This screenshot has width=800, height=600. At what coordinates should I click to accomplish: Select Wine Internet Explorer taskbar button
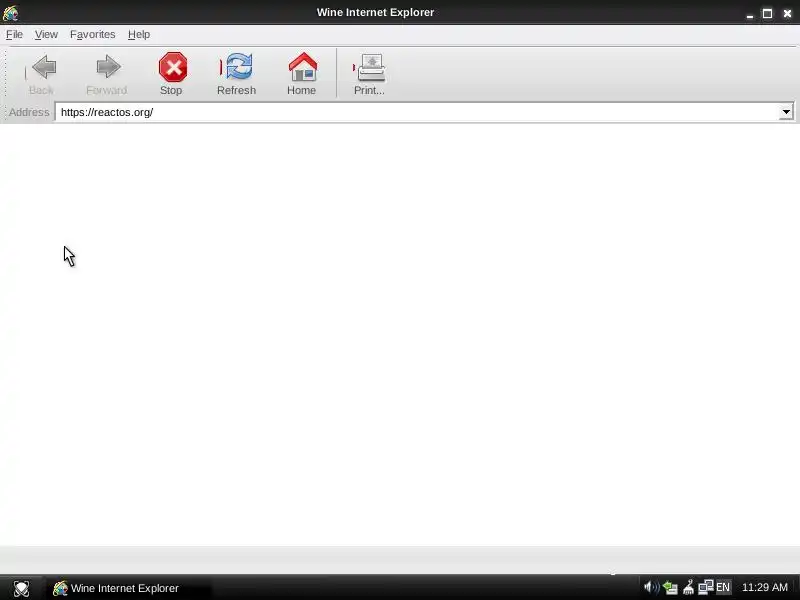(128, 588)
